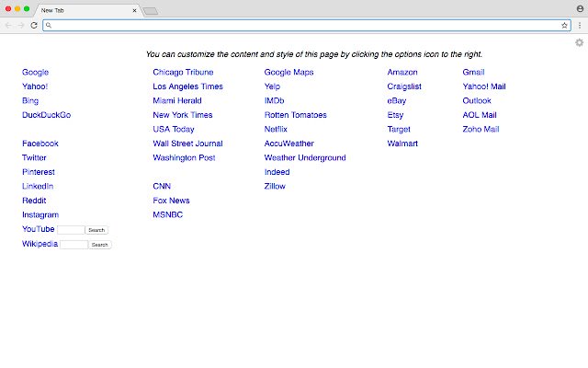The width and height of the screenshot is (588, 368).
Task: Click the YouTube search input field
Action: (71, 230)
